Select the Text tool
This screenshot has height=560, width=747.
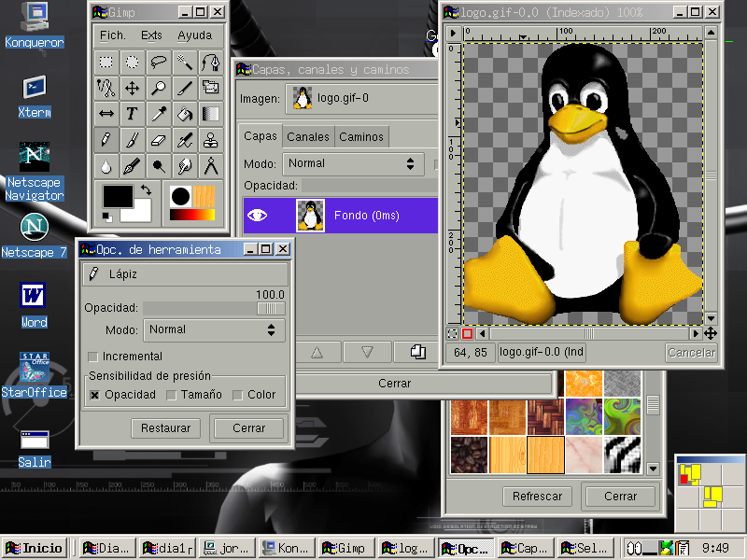point(132,114)
